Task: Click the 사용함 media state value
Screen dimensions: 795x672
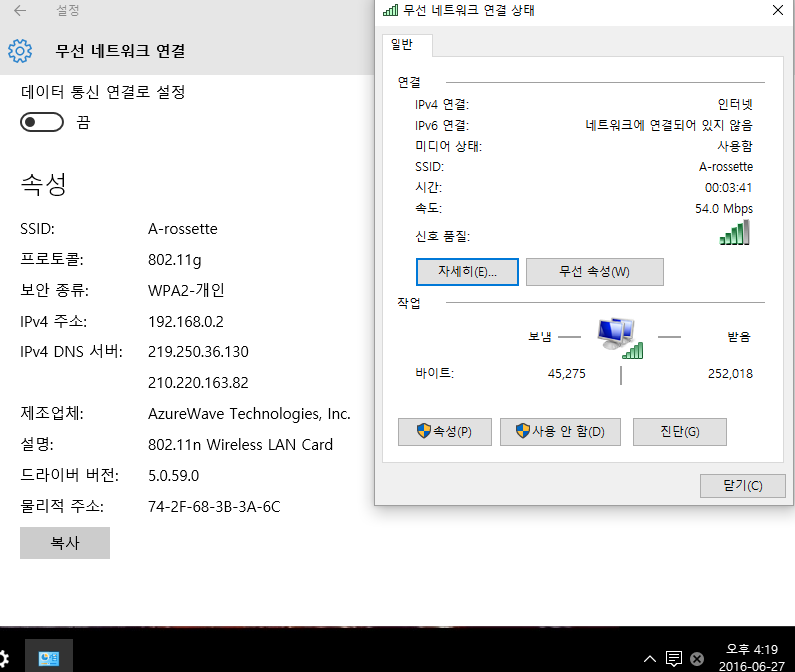Action: [735, 146]
